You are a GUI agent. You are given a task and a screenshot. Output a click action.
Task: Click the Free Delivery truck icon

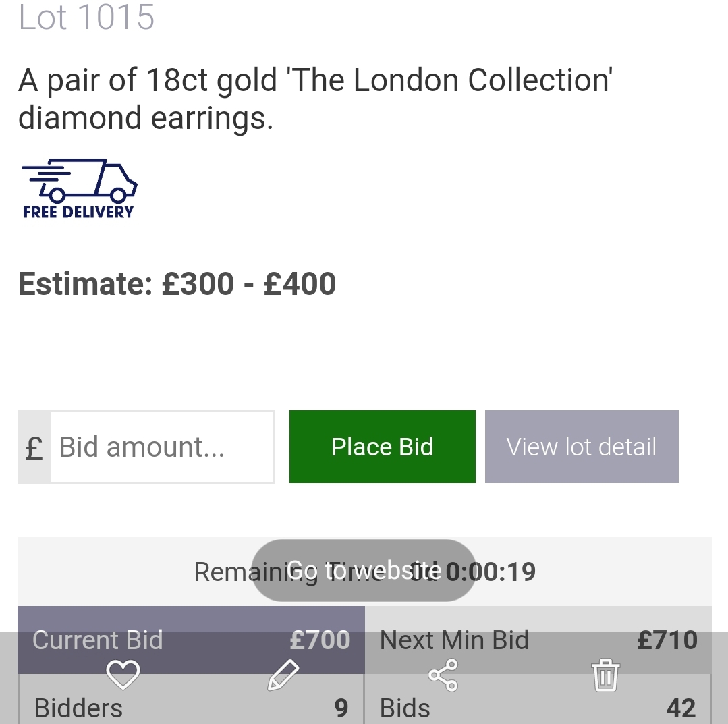79,189
